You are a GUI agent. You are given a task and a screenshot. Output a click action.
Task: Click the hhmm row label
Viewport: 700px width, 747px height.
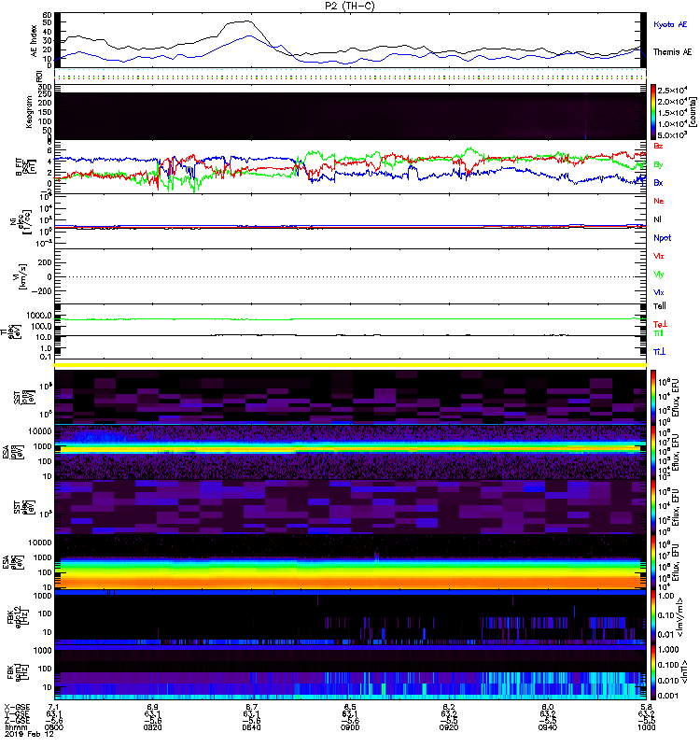pyautogui.click(x=14, y=728)
